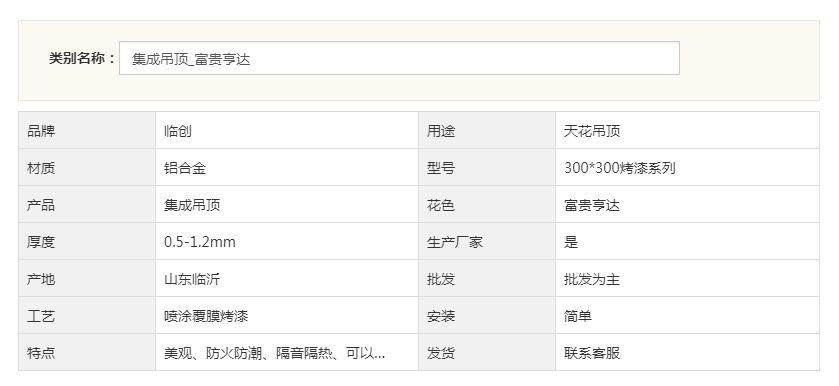
Task: Click the 生产厂家 label cell
Action: coord(487,241)
